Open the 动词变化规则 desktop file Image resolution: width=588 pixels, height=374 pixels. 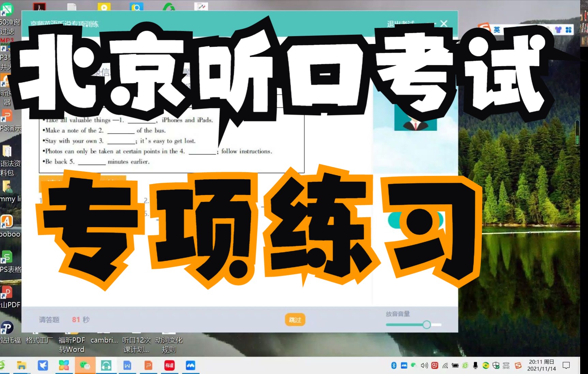(x=169, y=342)
